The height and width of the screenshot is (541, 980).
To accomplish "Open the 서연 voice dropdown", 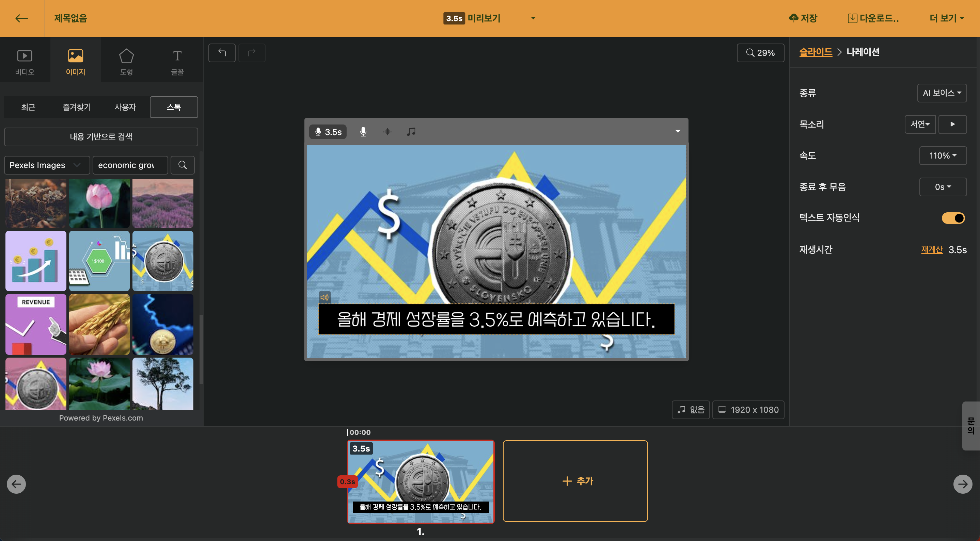I will (920, 124).
